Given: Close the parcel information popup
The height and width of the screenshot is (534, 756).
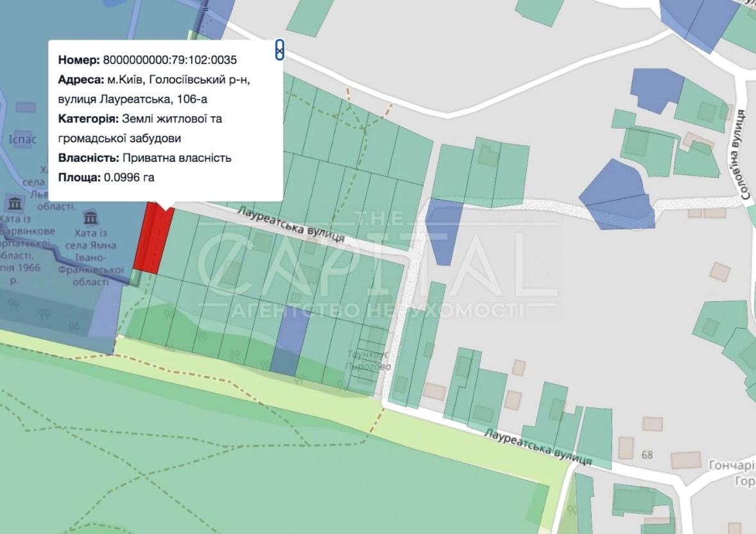Looking at the screenshot, I should pyautogui.click(x=279, y=50).
